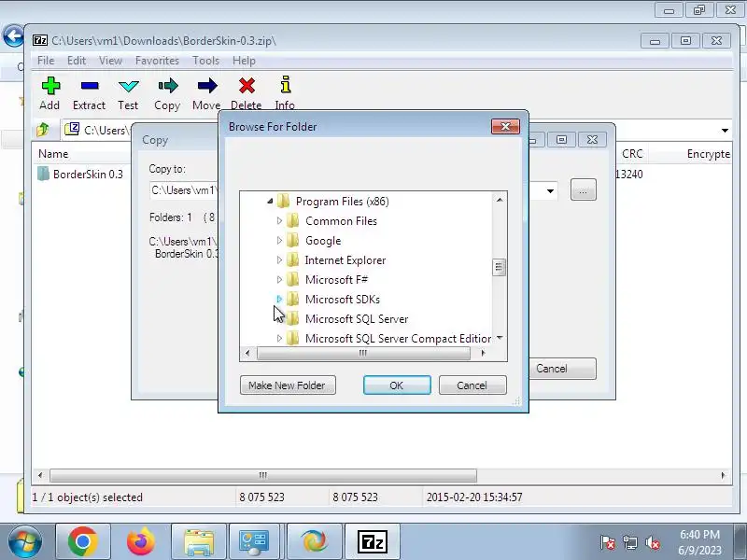The height and width of the screenshot is (560, 747).
Task: Open the Copy to path dropdown
Action: pyautogui.click(x=550, y=191)
